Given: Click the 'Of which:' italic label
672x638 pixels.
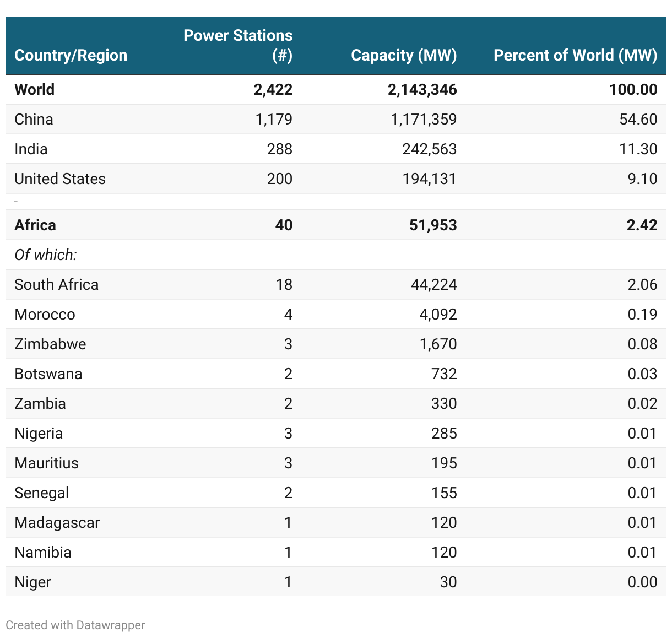Looking at the screenshot, I should 46,255.
